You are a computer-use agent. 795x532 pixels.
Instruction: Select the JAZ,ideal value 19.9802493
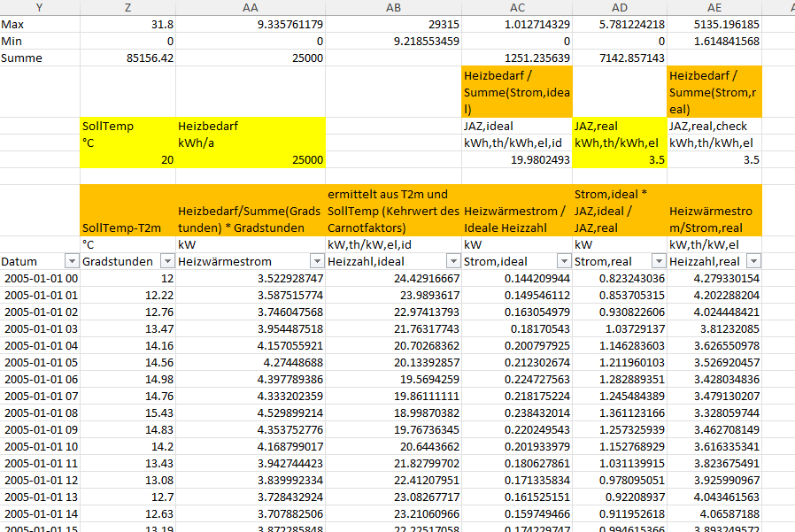pyautogui.click(x=516, y=160)
